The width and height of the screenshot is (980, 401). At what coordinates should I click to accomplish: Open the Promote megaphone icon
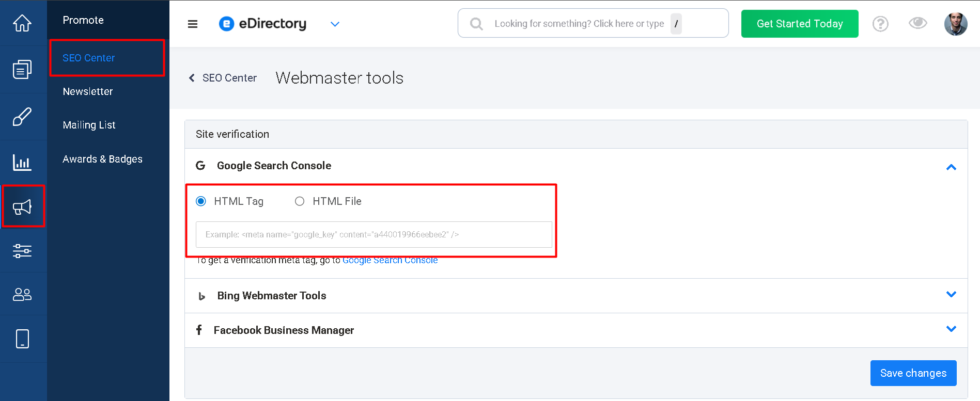[22, 207]
